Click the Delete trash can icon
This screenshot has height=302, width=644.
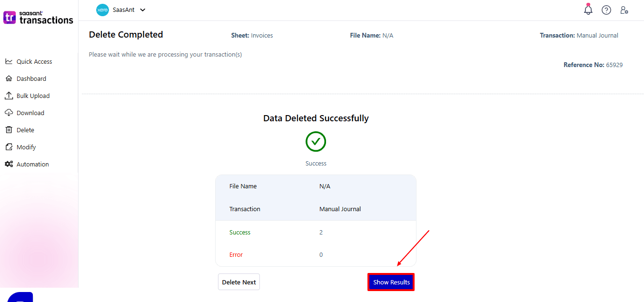(9, 130)
